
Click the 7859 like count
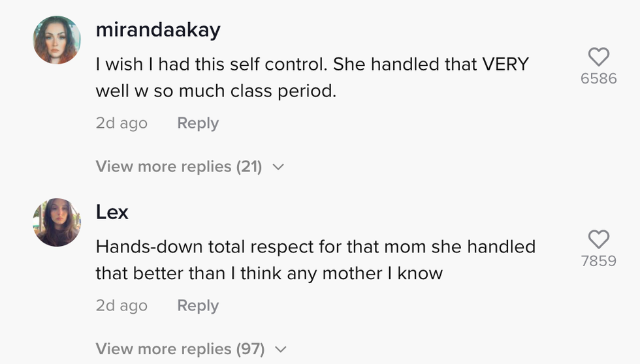(x=598, y=261)
